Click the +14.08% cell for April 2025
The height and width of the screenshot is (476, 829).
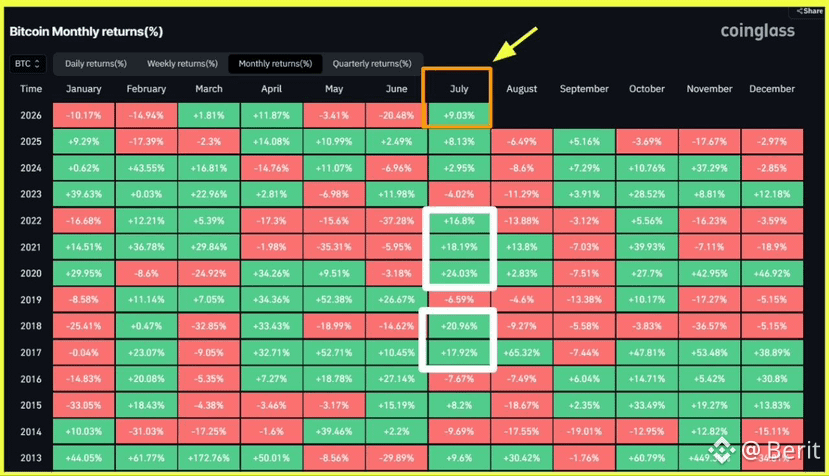[x=271, y=142]
